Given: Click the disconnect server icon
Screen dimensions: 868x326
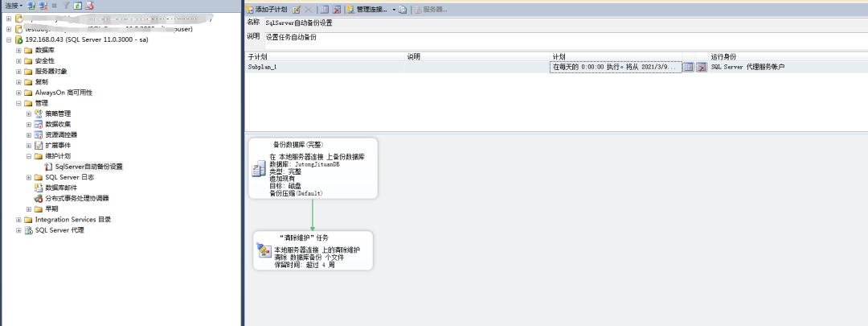Looking at the screenshot, I should click(43, 5).
